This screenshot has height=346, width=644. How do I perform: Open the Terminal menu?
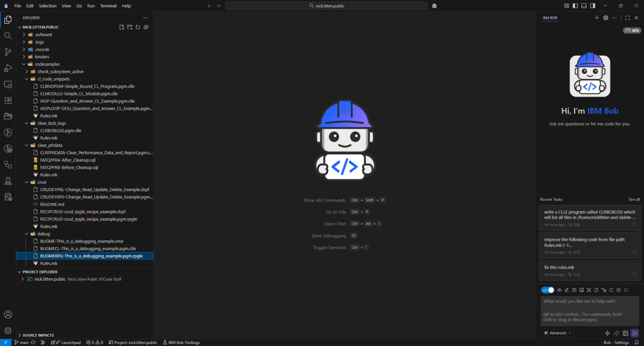[x=108, y=6]
